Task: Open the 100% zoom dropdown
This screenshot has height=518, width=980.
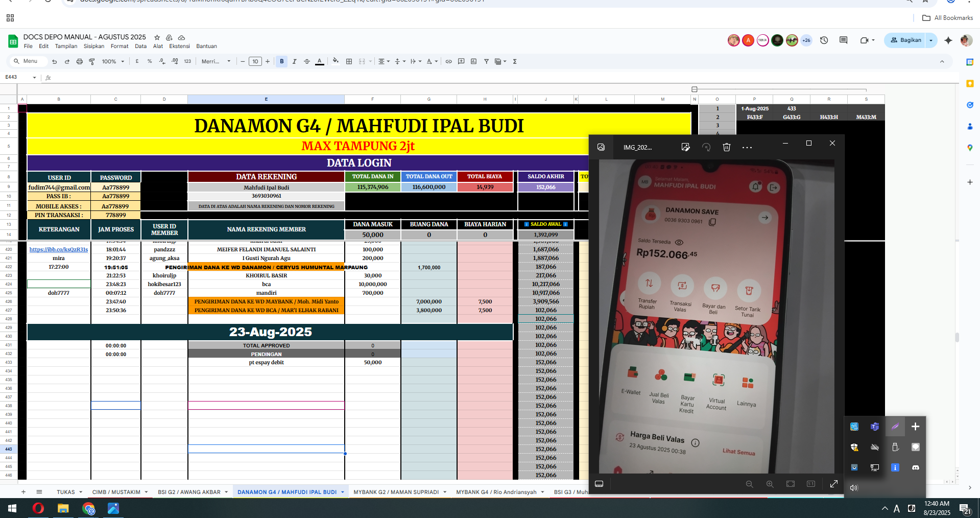Action: point(113,61)
